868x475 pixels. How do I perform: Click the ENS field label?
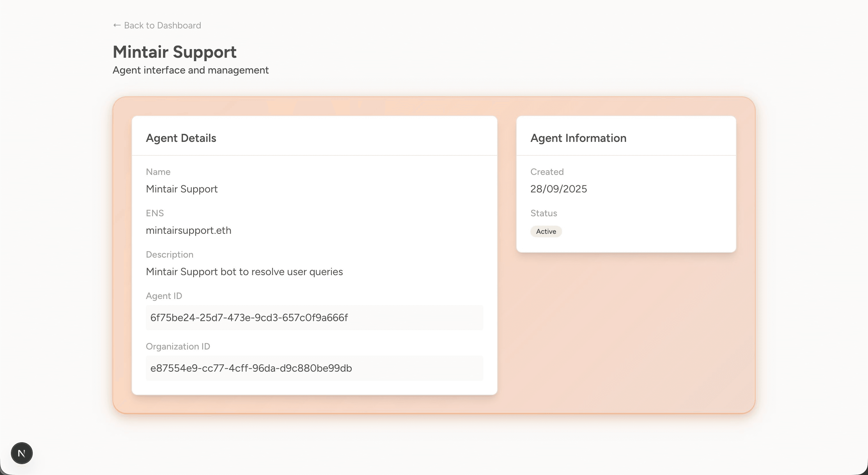tap(155, 213)
